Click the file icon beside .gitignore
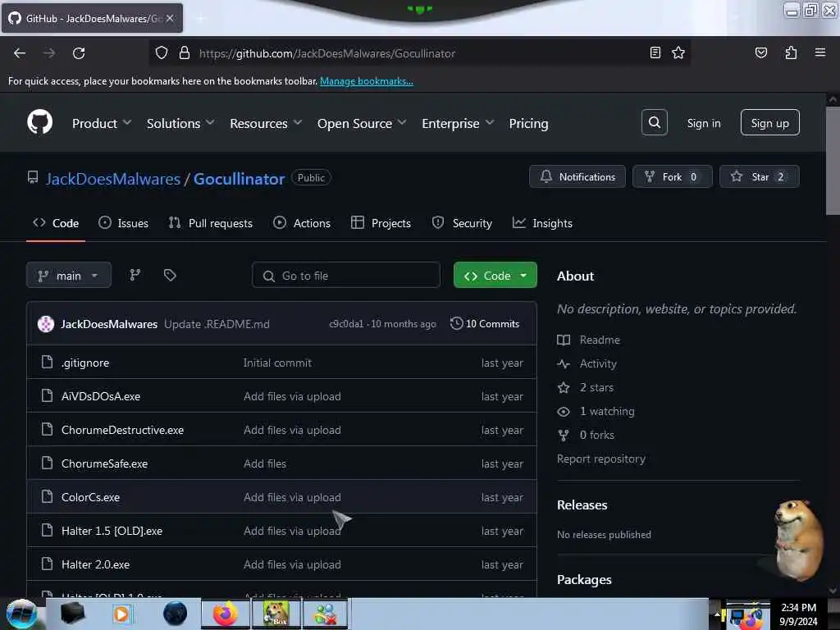 [x=47, y=362]
